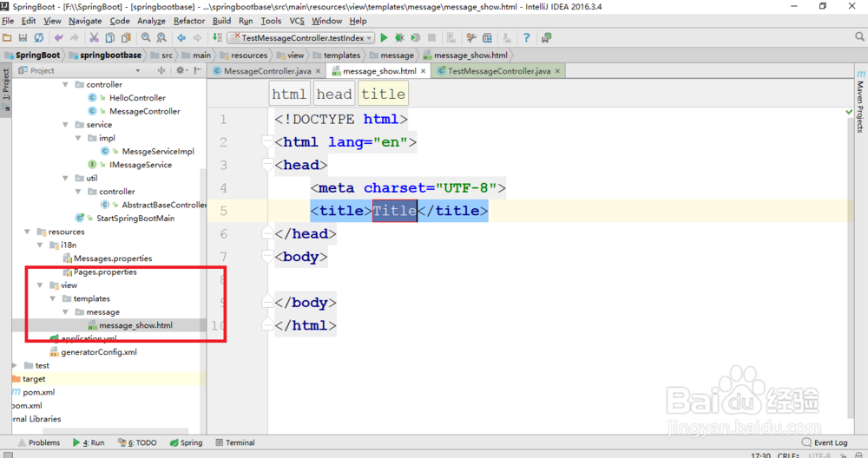Open the Project Structure icon
Image resolution: width=868 pixels, height=458 pixels.
pyautogui.click(x=487, y=37)
